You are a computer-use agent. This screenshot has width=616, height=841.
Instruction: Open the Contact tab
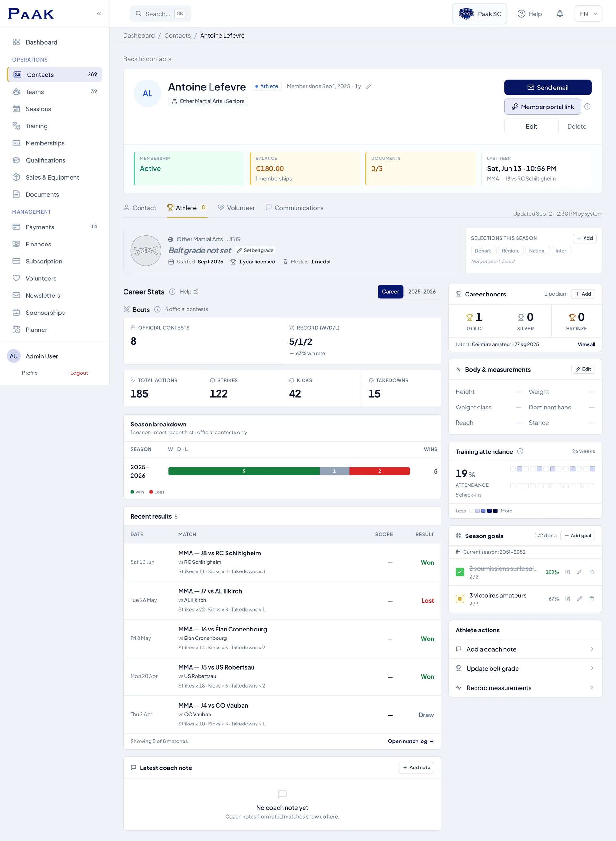pos(140,208)
